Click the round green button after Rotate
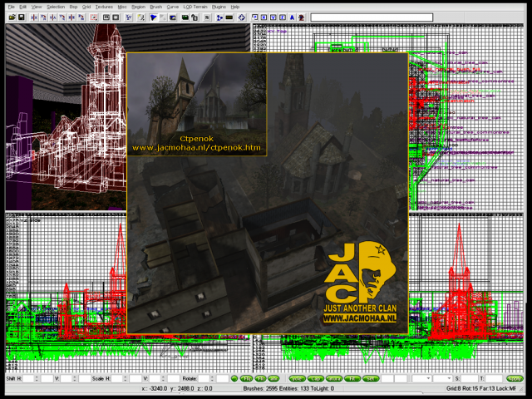Image resolution: width=532 pixels, height=399 pixels. click(234, 379)
